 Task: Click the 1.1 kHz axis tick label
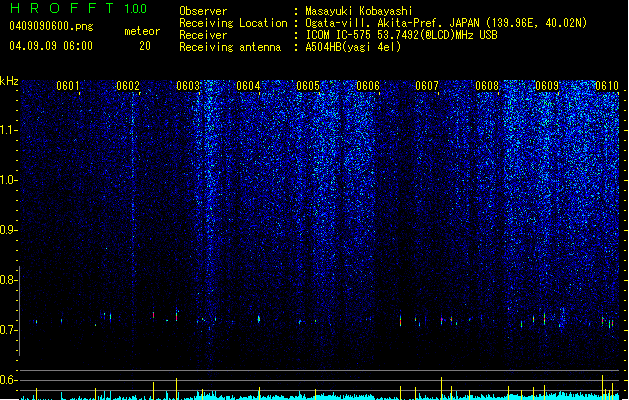(x=9, y=130)
